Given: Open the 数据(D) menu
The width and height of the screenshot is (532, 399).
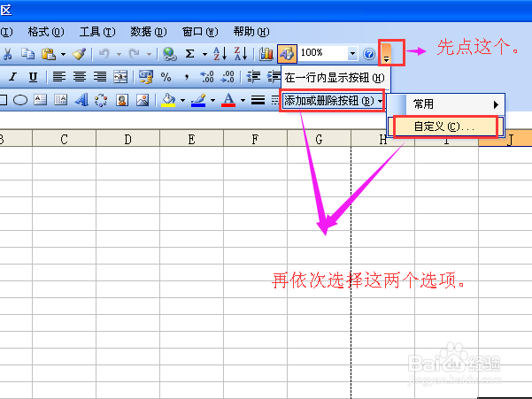Looking at the screenshot, I should [149, 32].
